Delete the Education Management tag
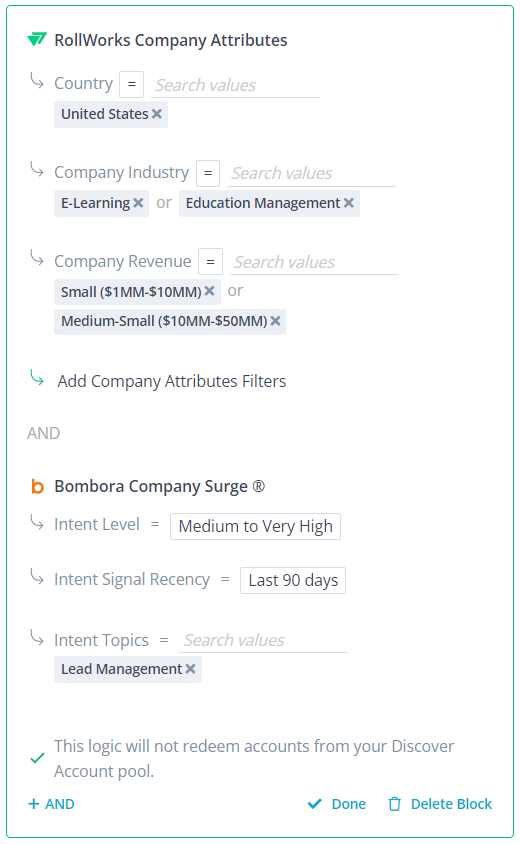The image size is (520, 844). [349, 203]
